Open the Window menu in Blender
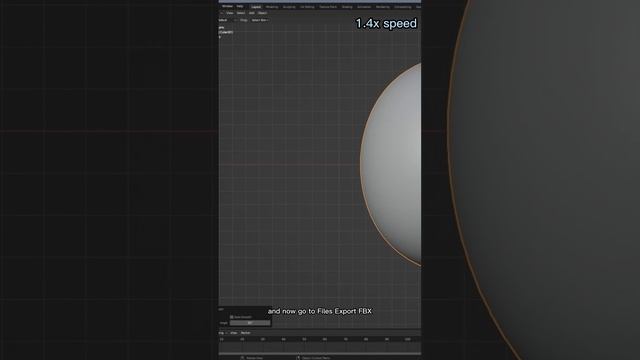 (x=227, y=7)
